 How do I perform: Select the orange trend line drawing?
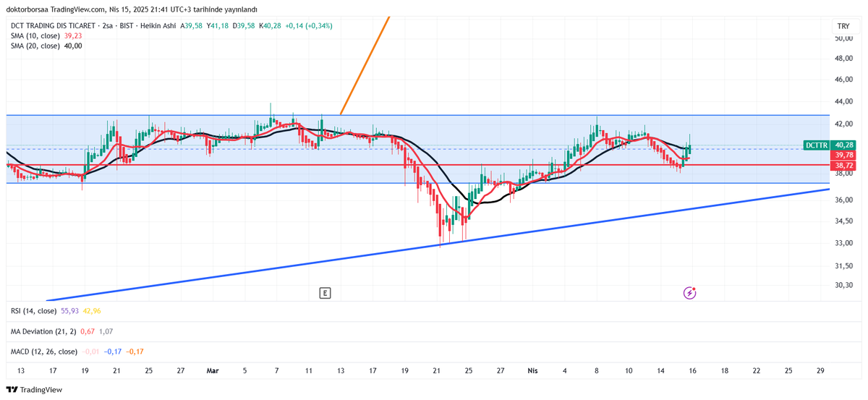click(365, 65)
